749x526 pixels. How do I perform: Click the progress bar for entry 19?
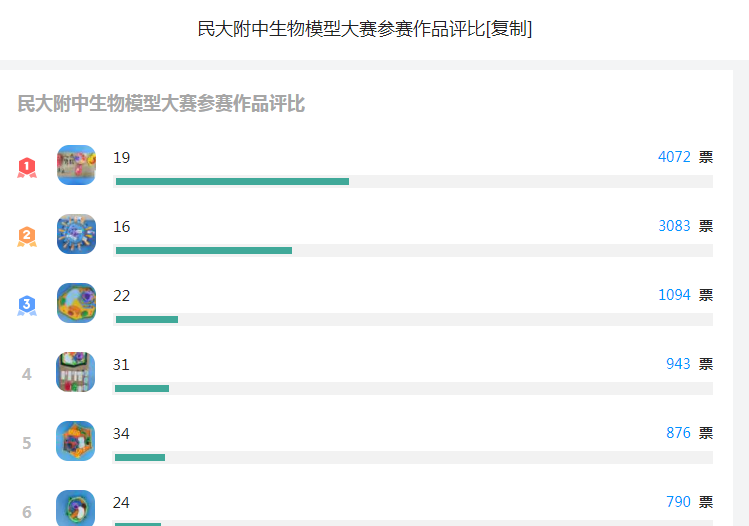pos(413,181)
